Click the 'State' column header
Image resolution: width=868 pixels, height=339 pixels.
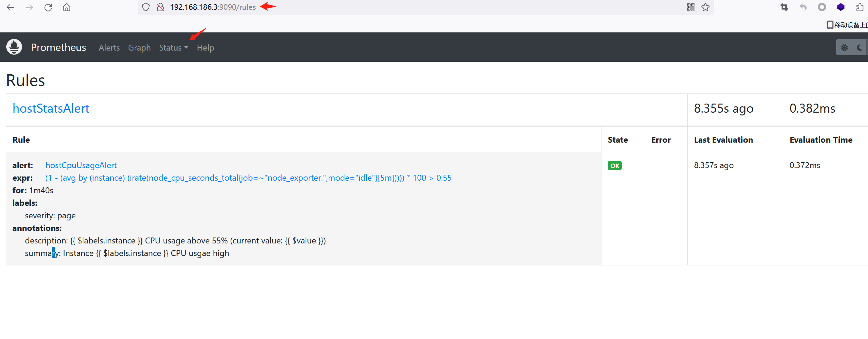pos(618,140)
